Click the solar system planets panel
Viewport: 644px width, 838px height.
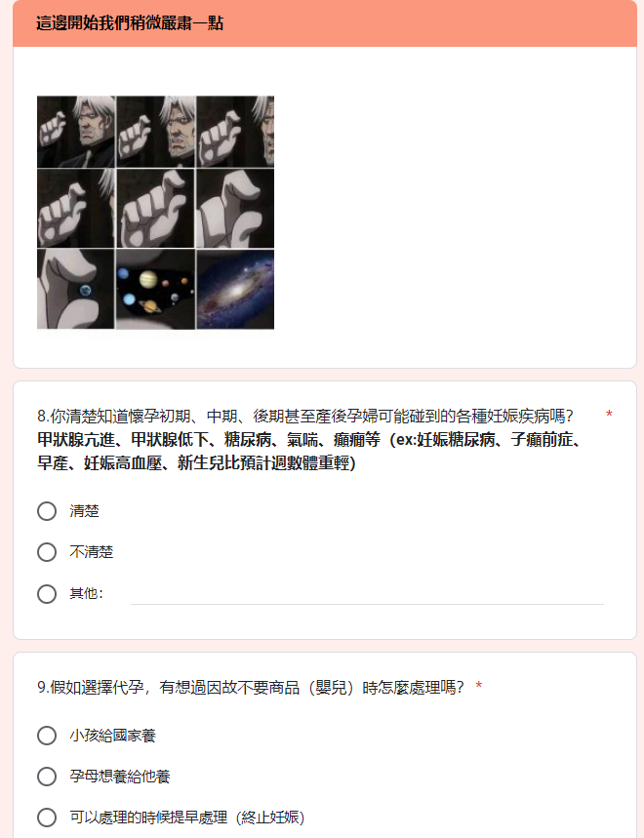(155, 289)
